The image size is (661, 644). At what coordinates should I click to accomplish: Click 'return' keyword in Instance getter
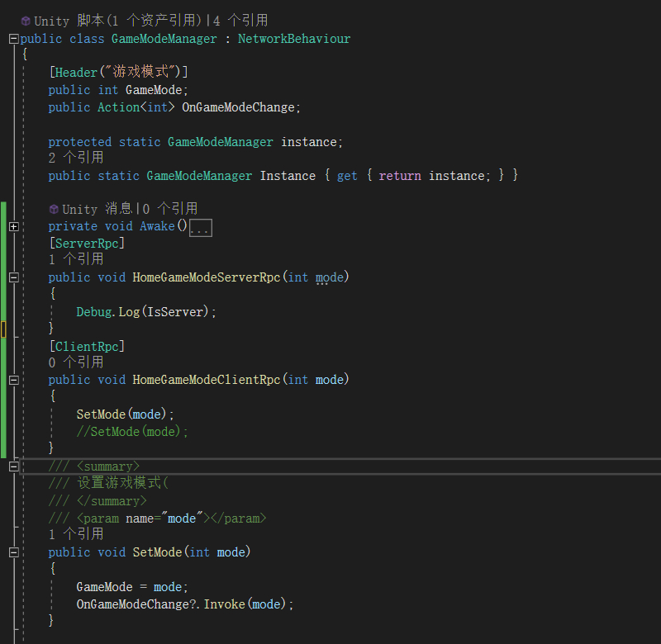[x=400, y=176]
